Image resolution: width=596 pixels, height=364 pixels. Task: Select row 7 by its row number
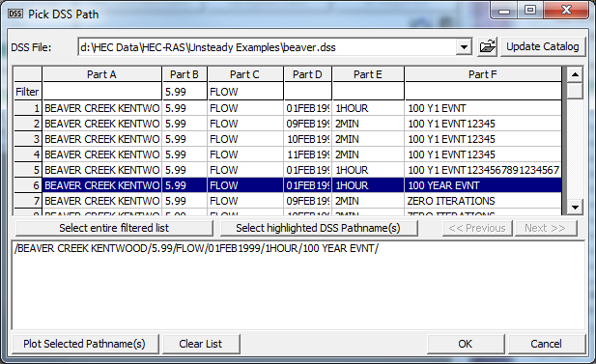[28, 201]
